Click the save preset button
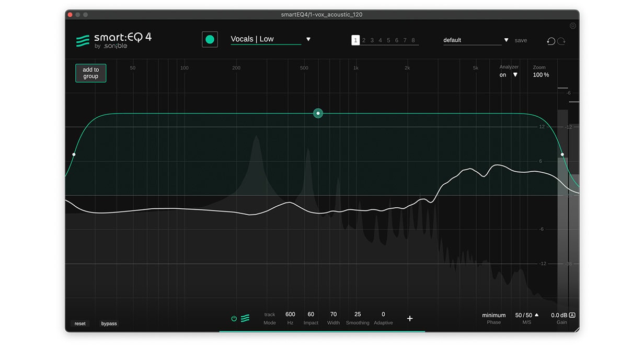This screenshot has height=346, width=644. point(521,40)
